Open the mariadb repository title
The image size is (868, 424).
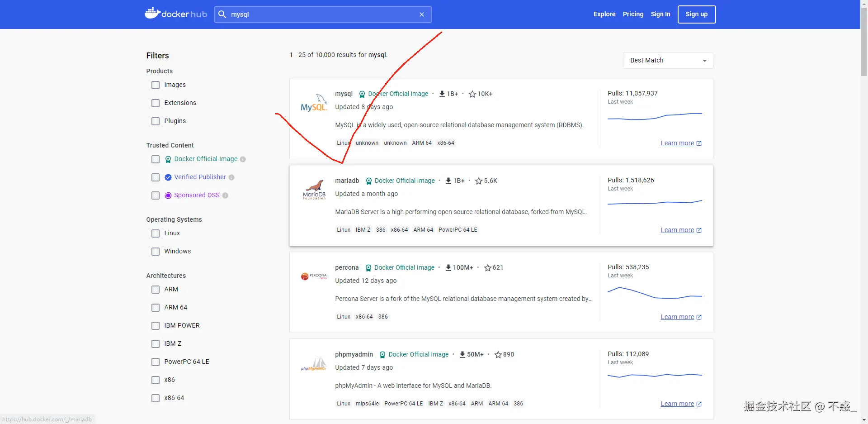point(347,181)
